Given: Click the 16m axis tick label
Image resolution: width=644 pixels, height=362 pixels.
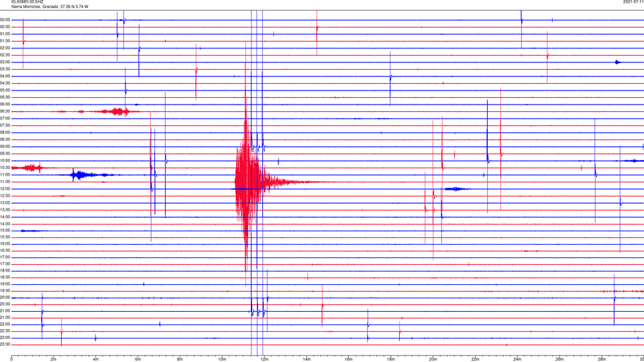Looking at the screenshot, I should pos(349,359).
